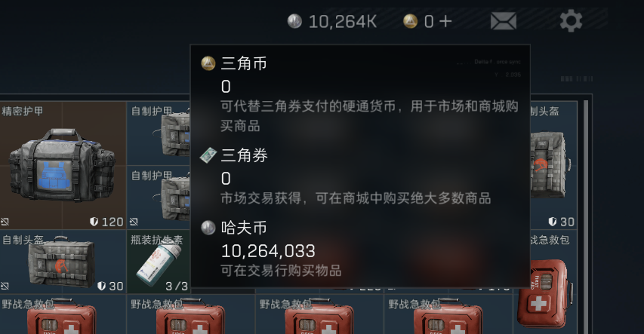This screenshot has width=644, height=334.
Task: Click the gold 三角币 coin icon in the top bar
Action: 410,21
